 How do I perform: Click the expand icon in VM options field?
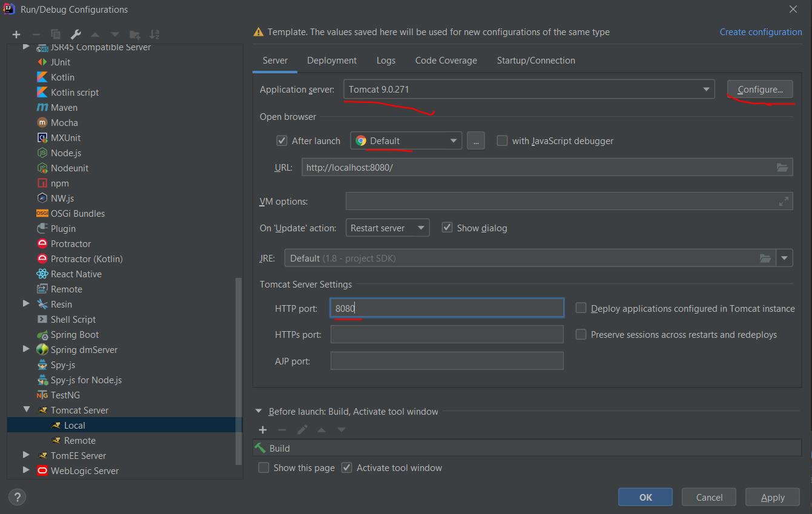[784, 201]
